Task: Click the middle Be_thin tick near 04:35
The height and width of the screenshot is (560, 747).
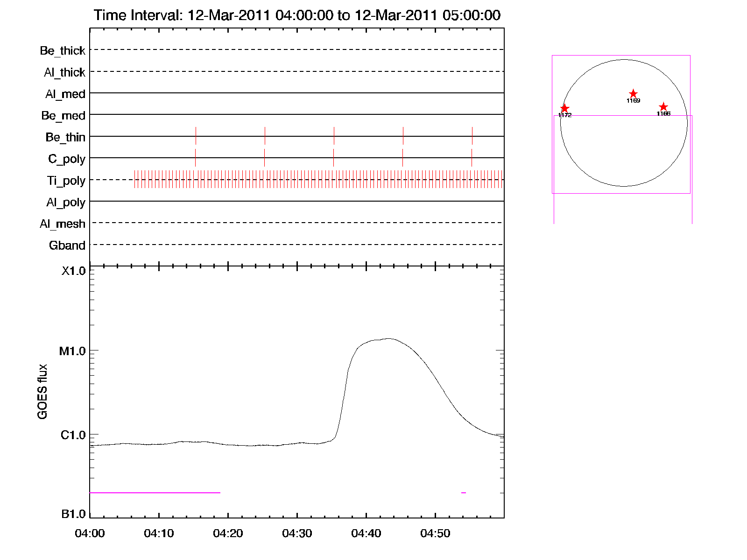Action: tap(334, 136)
